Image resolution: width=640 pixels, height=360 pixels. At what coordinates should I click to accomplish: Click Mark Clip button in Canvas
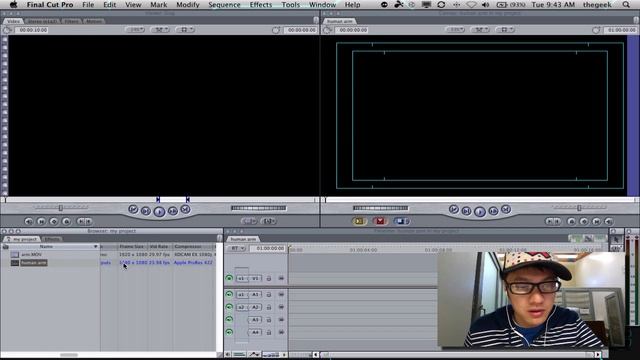tap(596, 221)
